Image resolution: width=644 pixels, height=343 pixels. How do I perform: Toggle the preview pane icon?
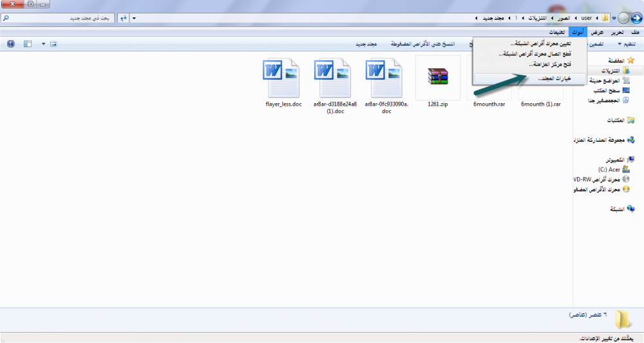28,44
